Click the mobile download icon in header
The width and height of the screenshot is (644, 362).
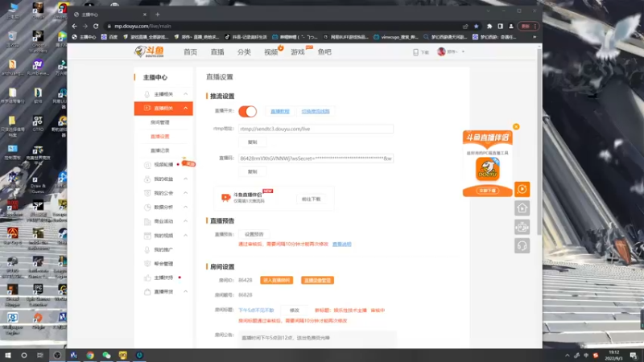(x=415, y=52)
